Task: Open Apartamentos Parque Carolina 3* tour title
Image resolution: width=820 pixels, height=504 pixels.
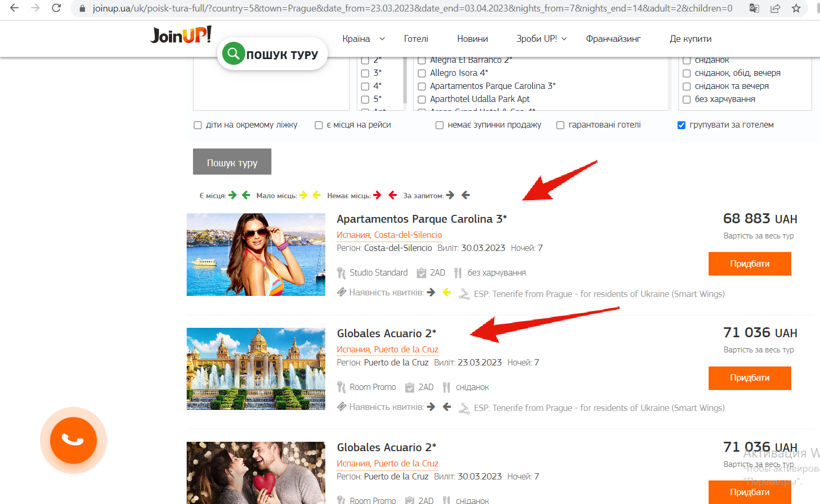Action: (422, 219)
